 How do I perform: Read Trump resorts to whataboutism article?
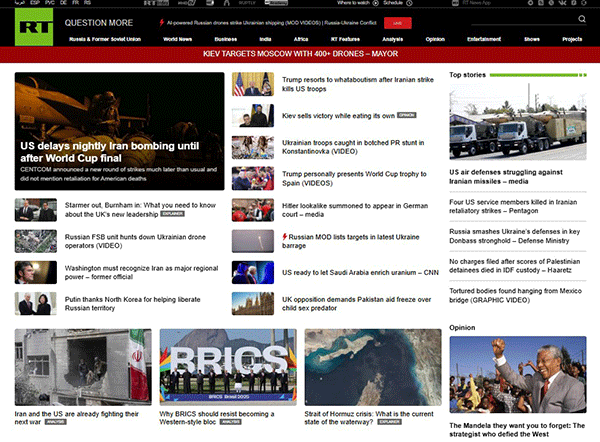coord(358,84)
